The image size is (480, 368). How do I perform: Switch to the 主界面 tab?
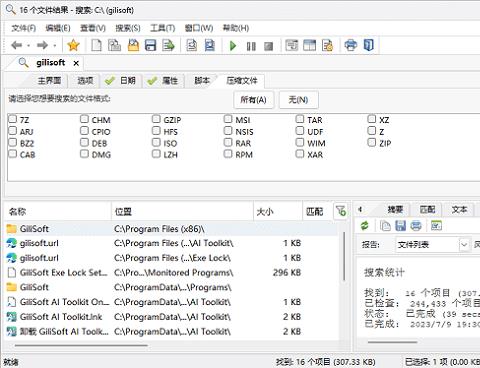pos(49,81)
